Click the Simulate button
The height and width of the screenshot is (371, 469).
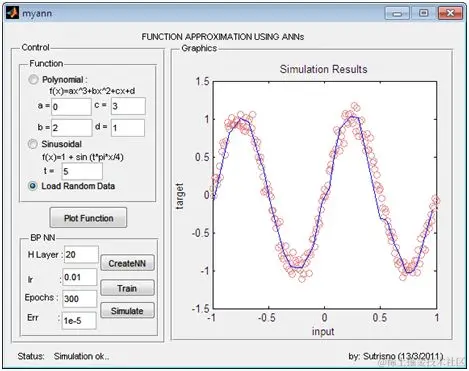(x=127, y=311)
